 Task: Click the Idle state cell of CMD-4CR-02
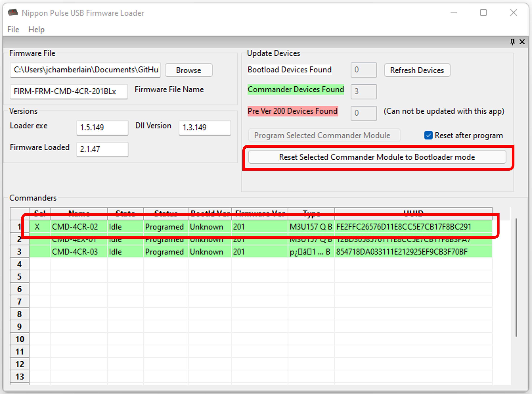click(x=125, y=227)
